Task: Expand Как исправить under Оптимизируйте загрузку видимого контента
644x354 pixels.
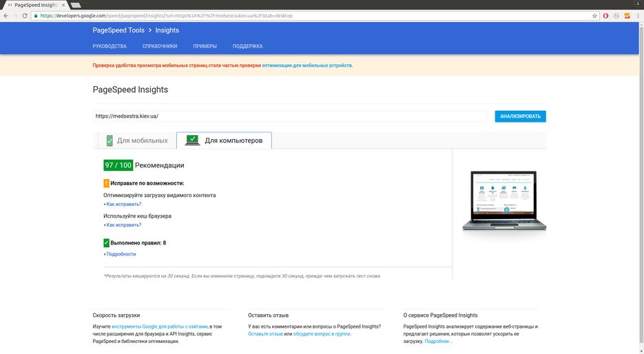Action: pos(123,204)
